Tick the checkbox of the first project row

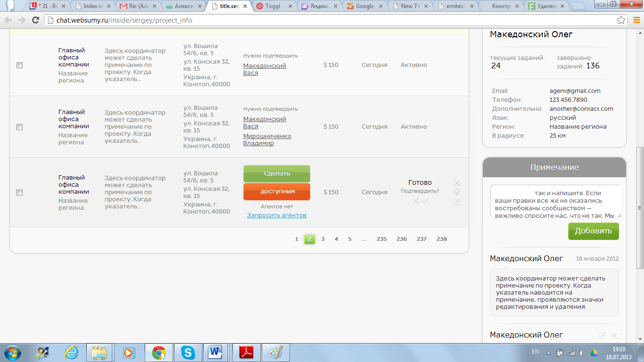[x=19, y=66]
